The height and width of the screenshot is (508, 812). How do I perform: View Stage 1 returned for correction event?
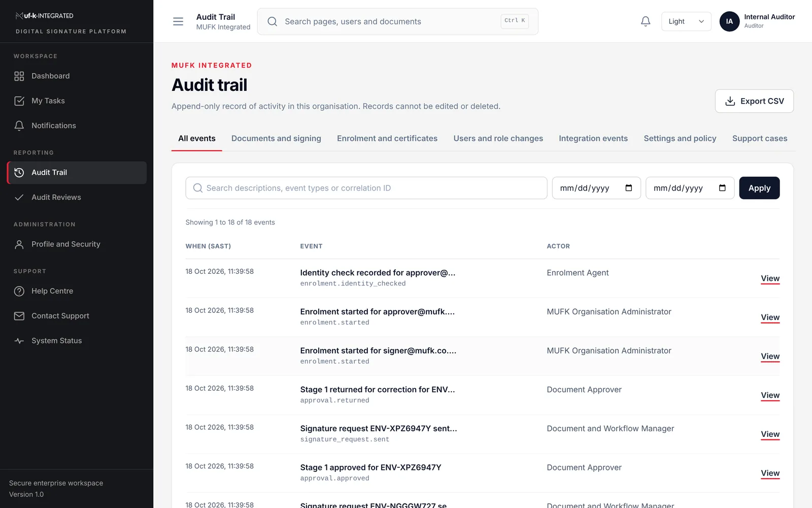coord(770,395)
